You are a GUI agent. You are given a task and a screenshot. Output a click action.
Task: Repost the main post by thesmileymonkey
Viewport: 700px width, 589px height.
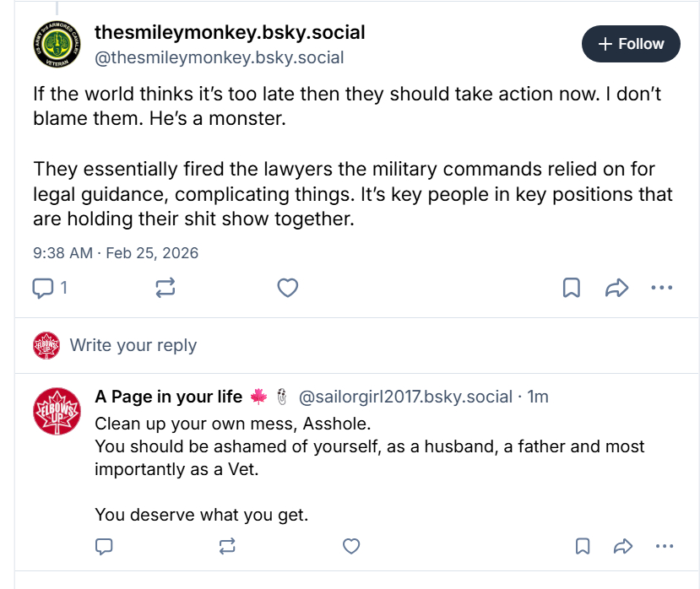166,288
